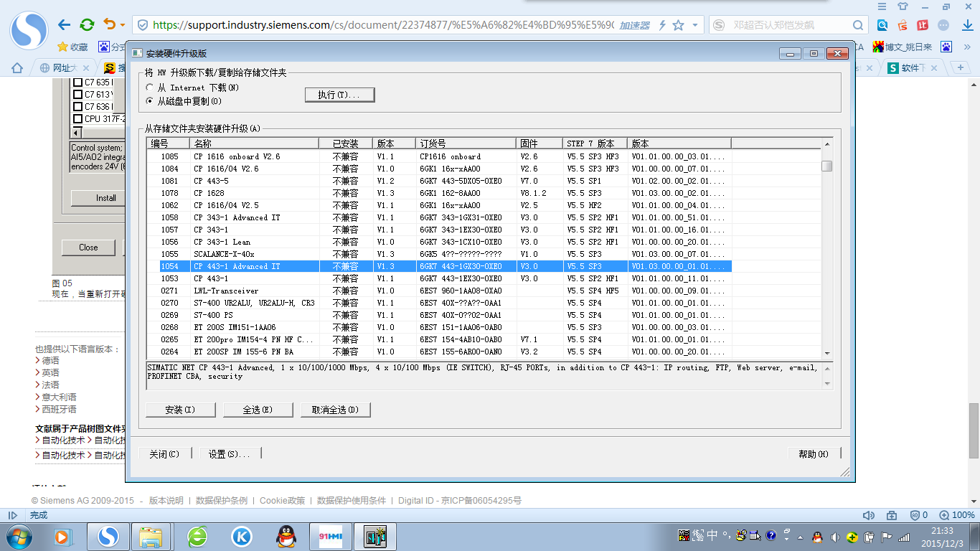Image resolution: width=980 pixels, height=551 pixels.
Task: Click the hardware list vertical scrollbar thumb
Action: [x=827, y=166]
